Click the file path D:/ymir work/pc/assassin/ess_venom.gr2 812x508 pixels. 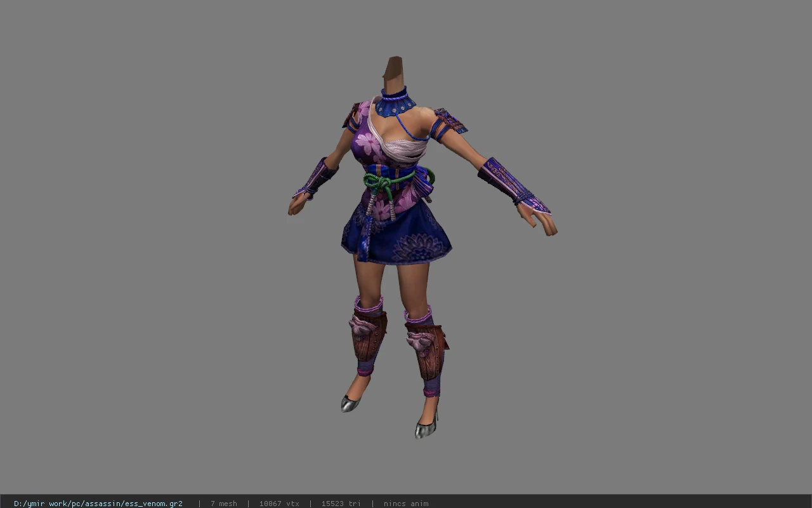(x=98, y=504)
